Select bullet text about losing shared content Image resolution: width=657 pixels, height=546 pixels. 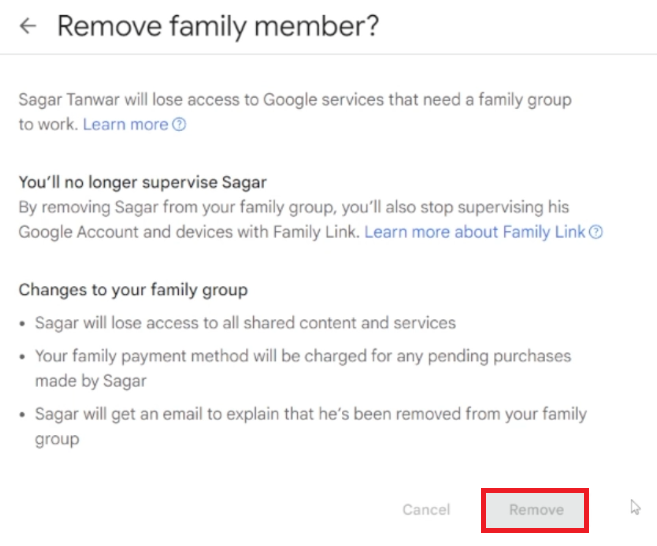point(245,322)
